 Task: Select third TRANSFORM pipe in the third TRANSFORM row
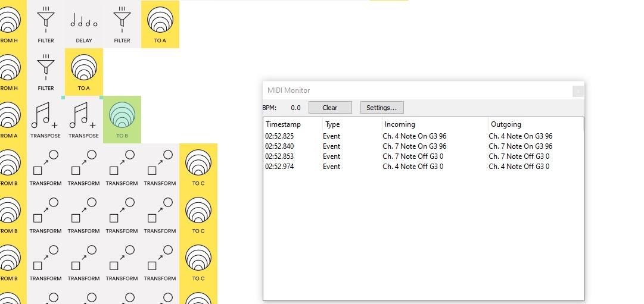pos(122,262)
